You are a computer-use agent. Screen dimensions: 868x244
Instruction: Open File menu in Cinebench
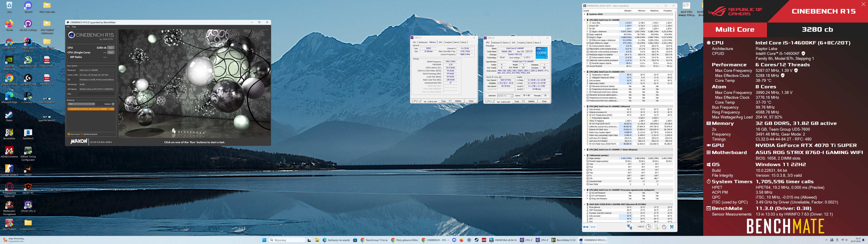click(68, 27)
